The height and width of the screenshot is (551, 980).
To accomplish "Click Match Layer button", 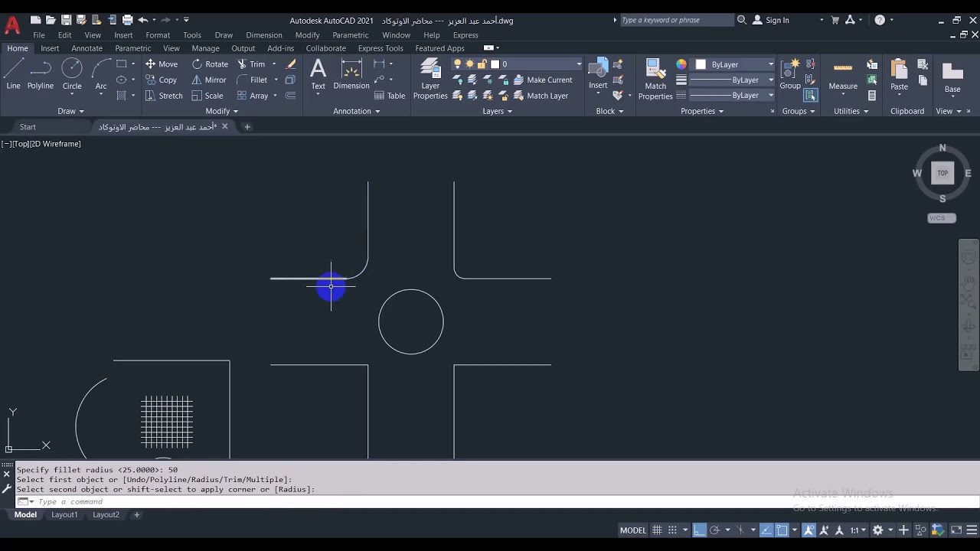I will pyautogui.click(x=541, y=96).
